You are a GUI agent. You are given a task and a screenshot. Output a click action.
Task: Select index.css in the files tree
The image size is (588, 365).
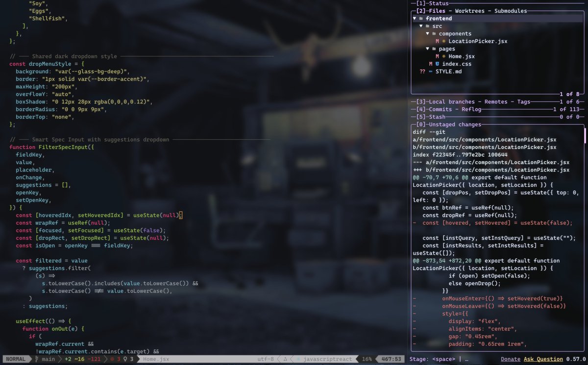tap(457, 64)
